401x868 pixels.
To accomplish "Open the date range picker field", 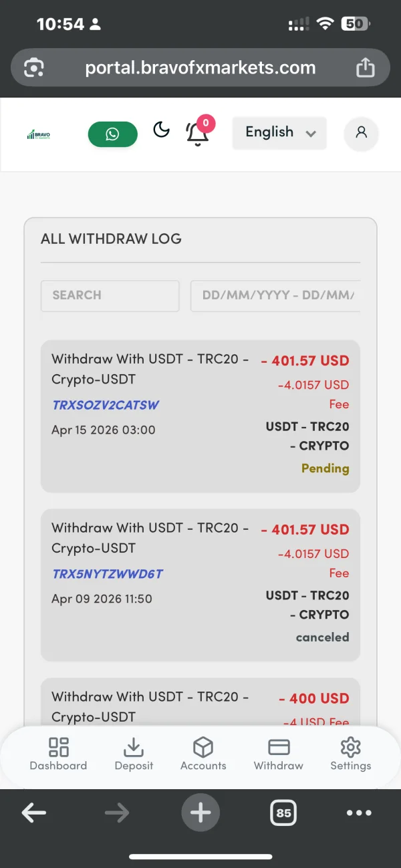I will pos(277,295).
